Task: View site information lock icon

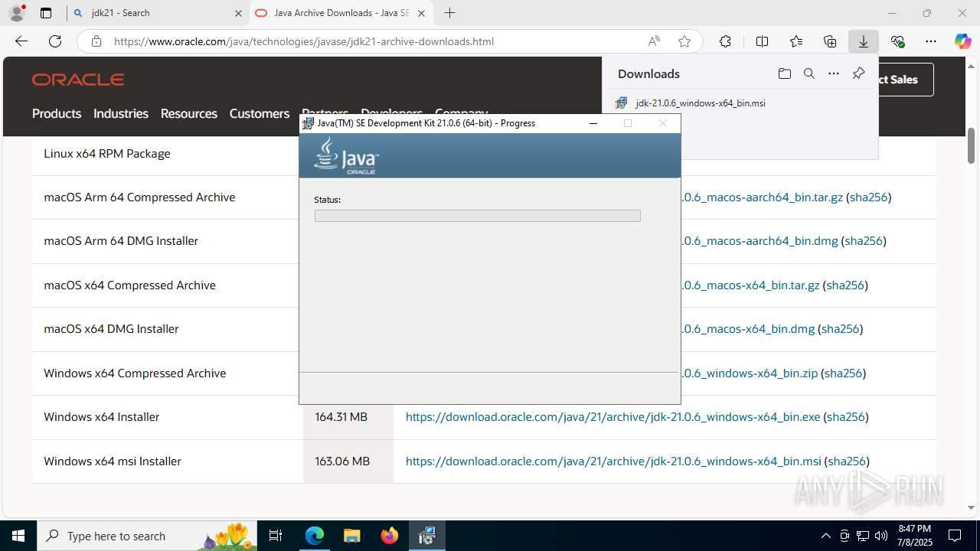Action: (96, 41)
